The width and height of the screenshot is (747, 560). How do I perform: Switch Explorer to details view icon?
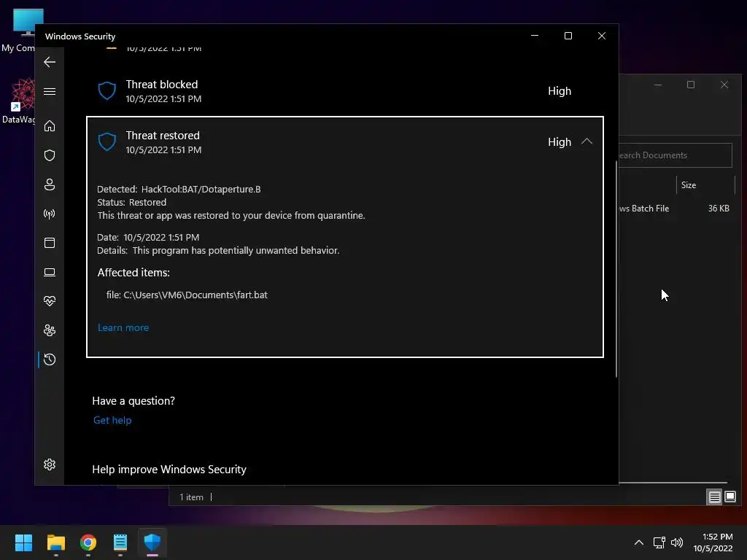[x=714, y=497]
